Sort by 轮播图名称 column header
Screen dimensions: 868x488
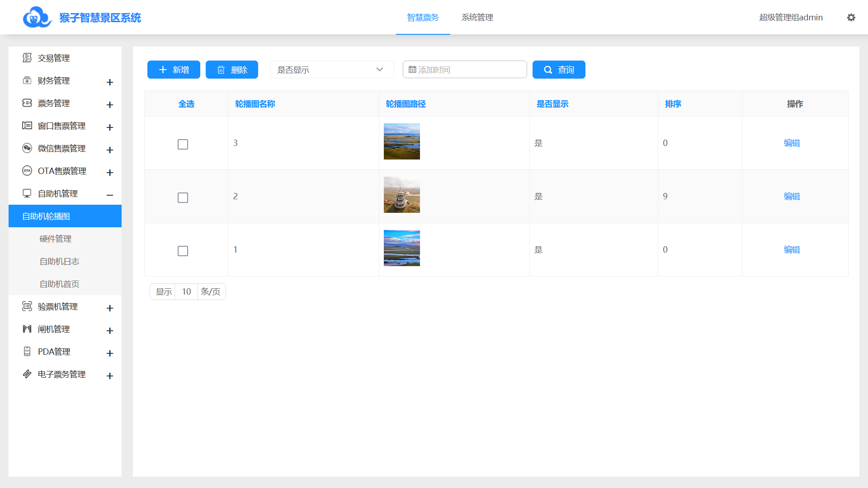click(x=255, y=104)
